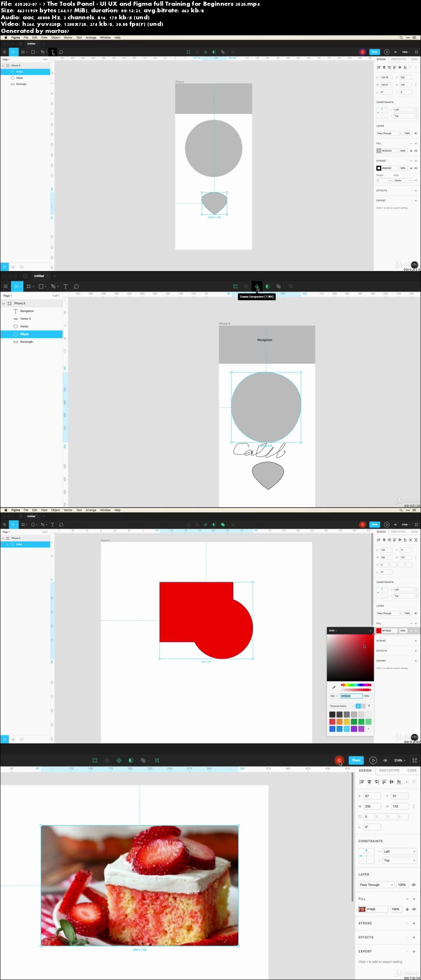Click the eyedropper icon in the color picker
The width and height of the screenshot is (421, 980).
tap(333, 687)
